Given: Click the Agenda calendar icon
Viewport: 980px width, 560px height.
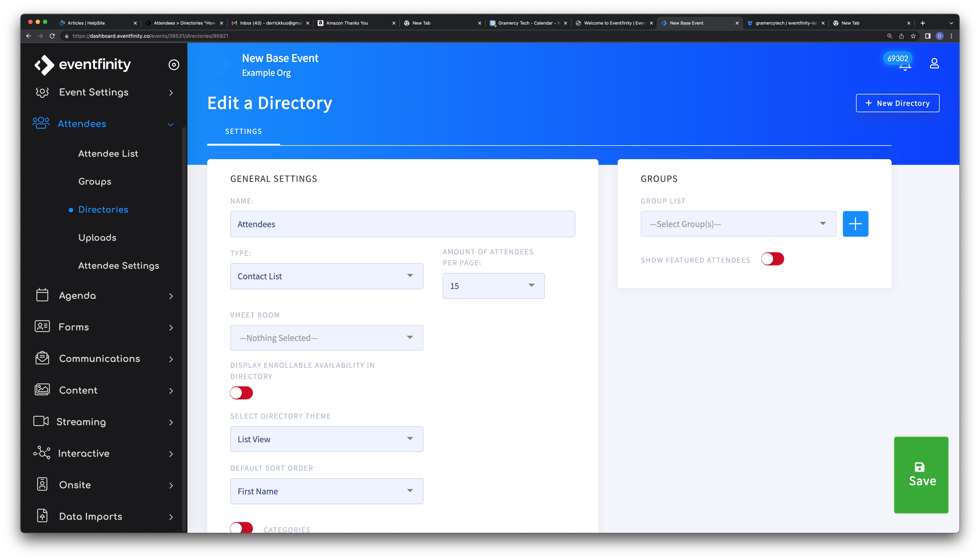Looking at the screenshot, I should pyautogui.click(x=42, y=295).
